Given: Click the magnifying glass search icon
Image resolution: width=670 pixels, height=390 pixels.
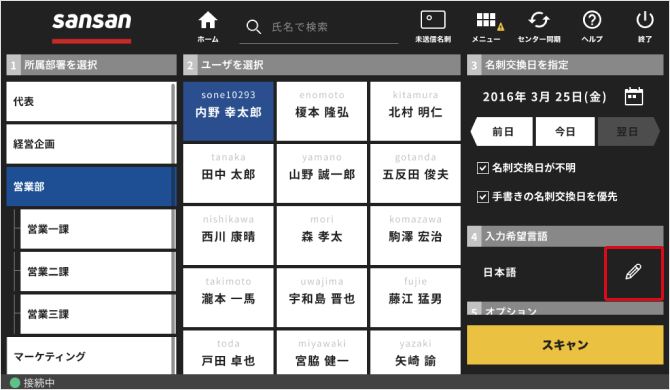Looking at the screenshot, I should 253,27.
